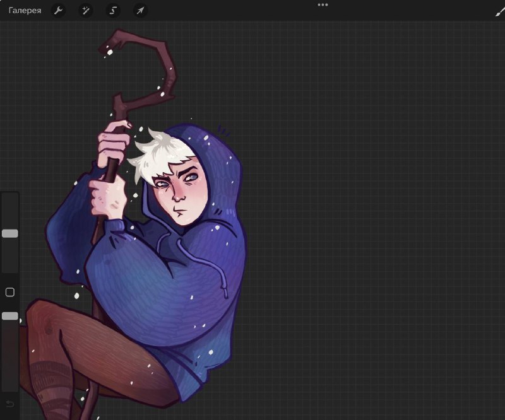
Task: Click the three-dot menu at top center
Action: coord(323,5)
